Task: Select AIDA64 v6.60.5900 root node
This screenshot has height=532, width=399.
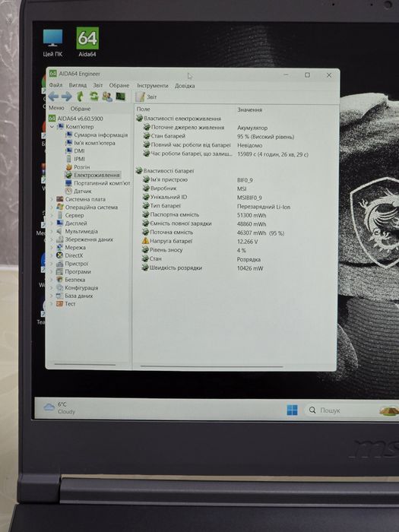Action: click(76, 119)
